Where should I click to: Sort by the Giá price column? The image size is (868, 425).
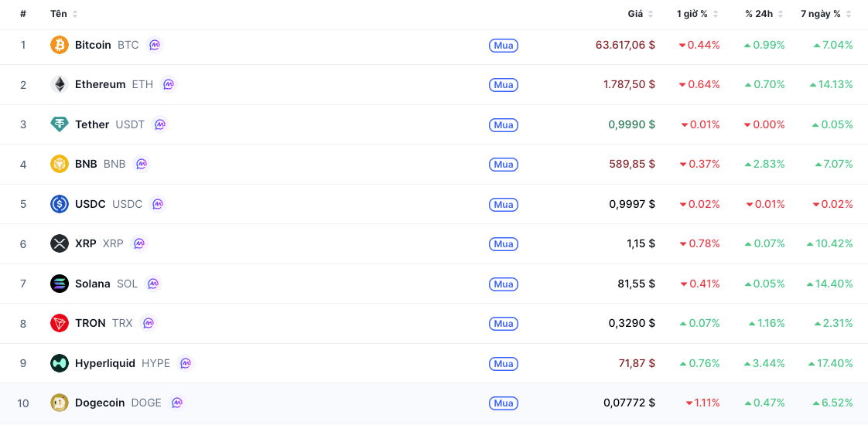[x=641, y=14]
